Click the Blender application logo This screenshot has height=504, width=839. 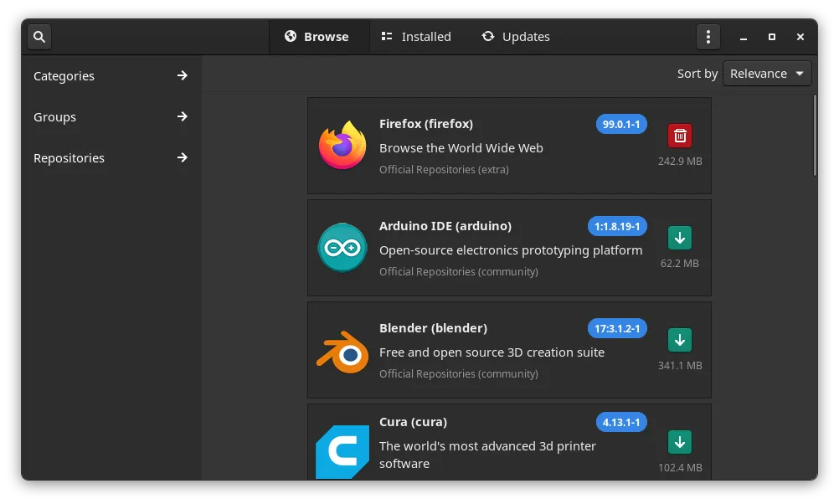(342, 351)
